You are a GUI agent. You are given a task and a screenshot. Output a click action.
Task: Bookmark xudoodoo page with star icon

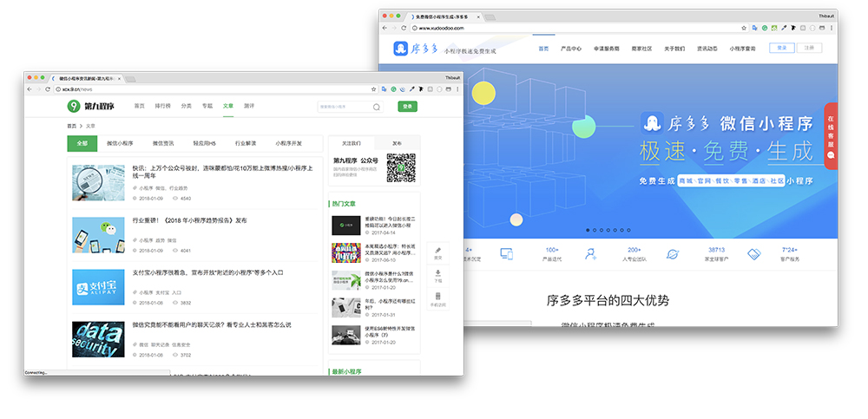(745, 28)
